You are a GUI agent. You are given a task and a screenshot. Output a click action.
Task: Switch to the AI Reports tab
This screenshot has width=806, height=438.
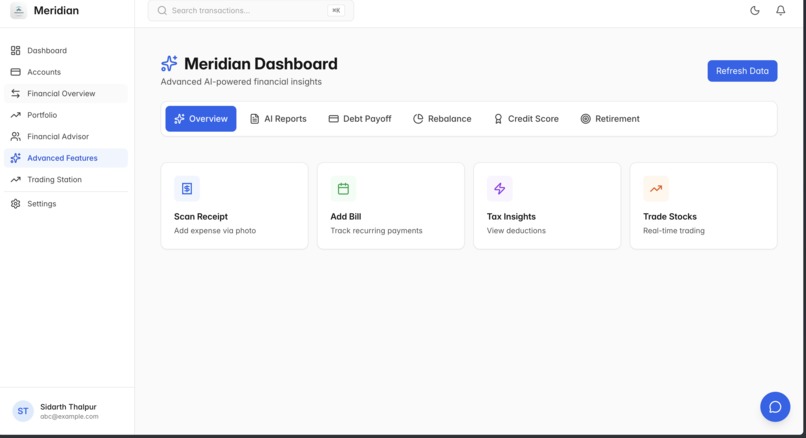pos(278,119)
